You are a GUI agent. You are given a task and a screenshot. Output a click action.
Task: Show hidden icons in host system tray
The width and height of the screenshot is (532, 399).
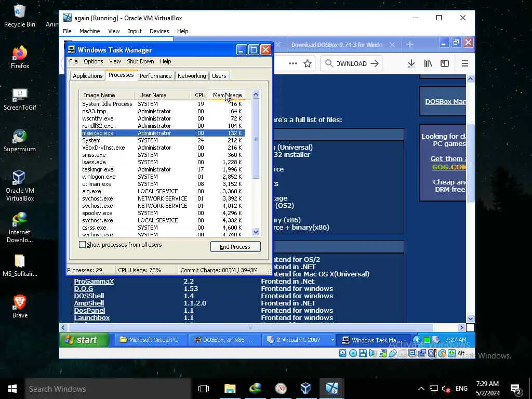[421, 389]
